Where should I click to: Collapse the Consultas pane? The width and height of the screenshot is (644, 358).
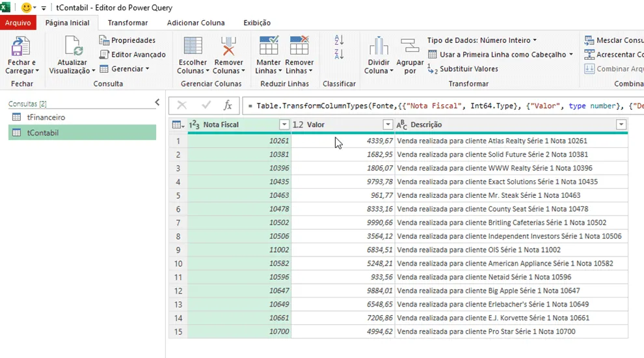coord(157,102)
